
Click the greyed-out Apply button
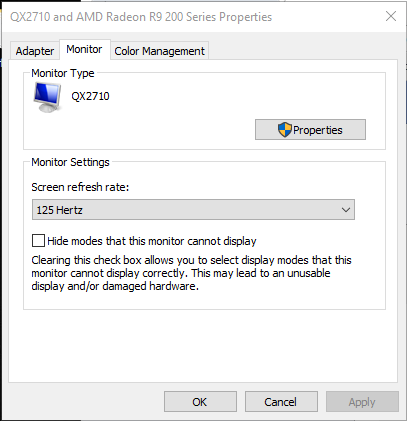point(362,402)
